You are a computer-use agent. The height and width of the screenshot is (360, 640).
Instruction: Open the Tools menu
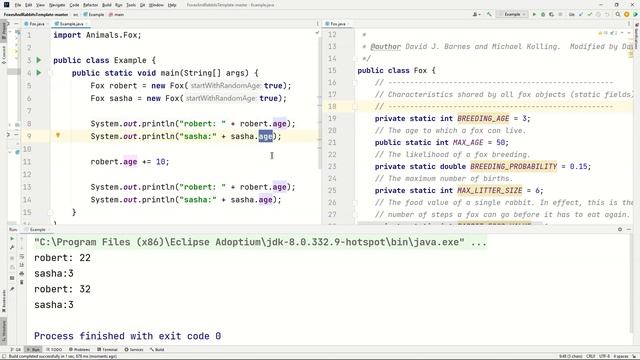(x=131, y=5)
